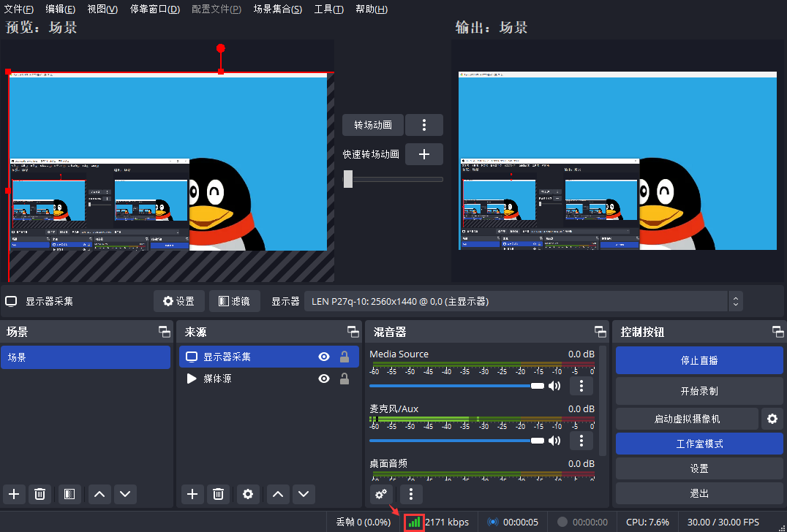Move scene down
787x532 pixels.
125,495
